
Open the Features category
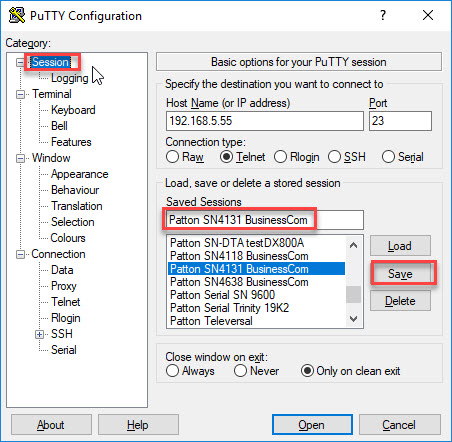(x=71, y=142)
